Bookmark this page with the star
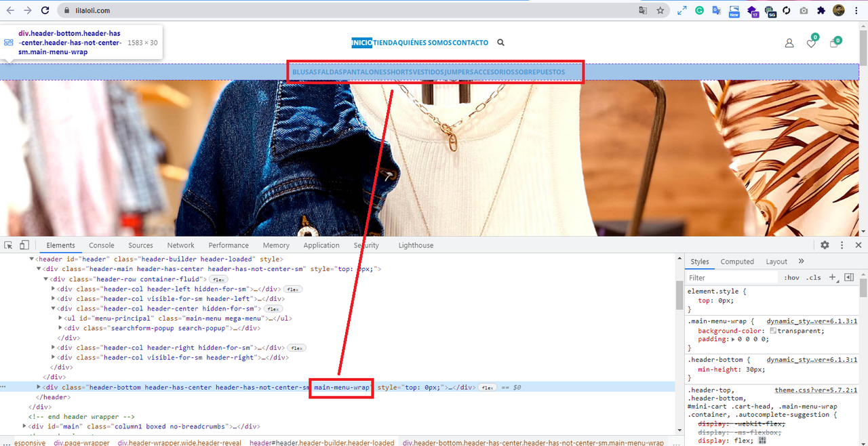This screenshot has height=446, width=868. tap(660, 10)
